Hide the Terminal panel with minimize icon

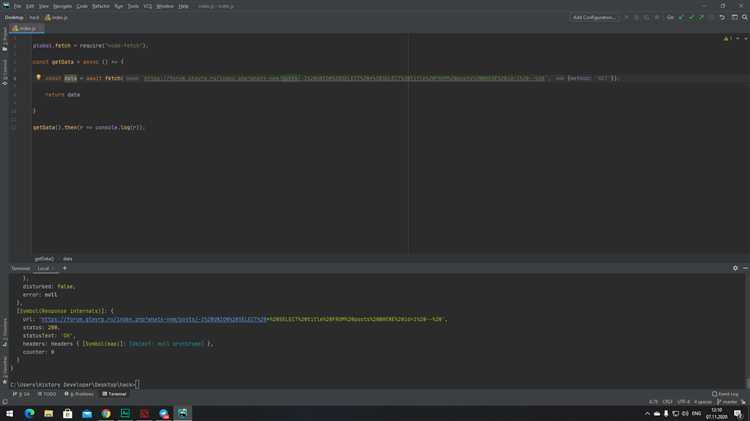coord(744,268)
